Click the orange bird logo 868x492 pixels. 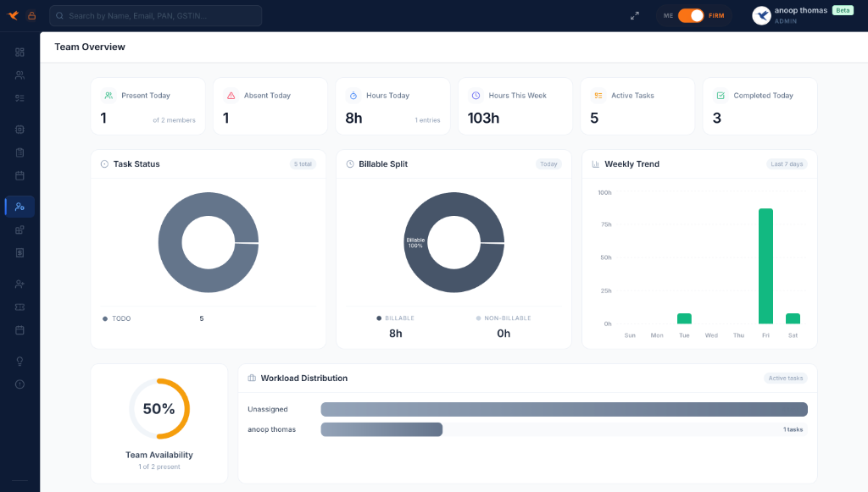[x=14, y=15]
